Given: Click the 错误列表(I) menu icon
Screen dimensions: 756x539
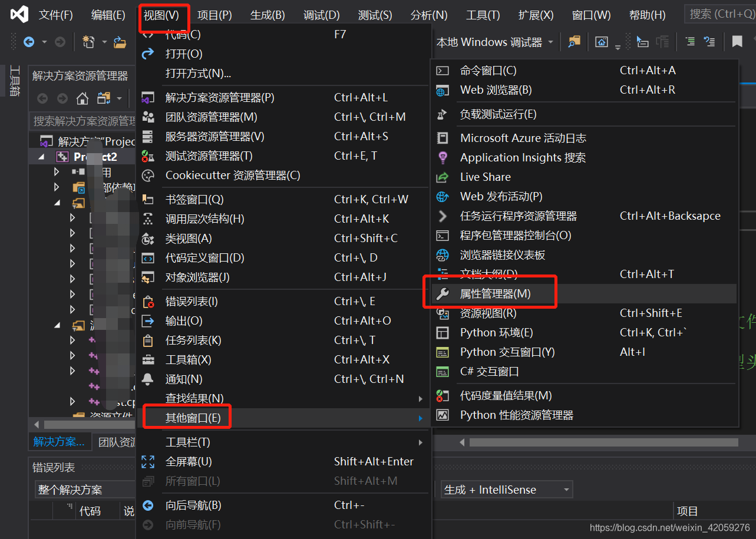Looking at the screenshot, I should (x=148, y=302).
